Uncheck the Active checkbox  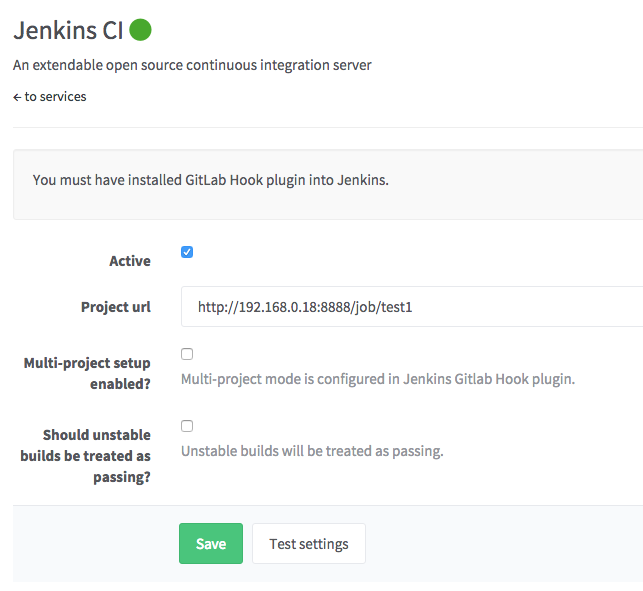[x=187, y=252]
